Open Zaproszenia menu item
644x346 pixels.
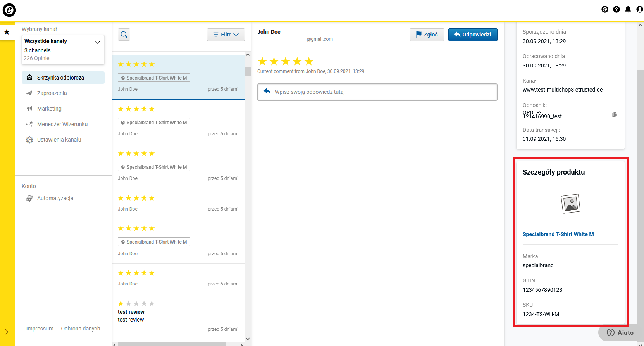tap(52, 93)
